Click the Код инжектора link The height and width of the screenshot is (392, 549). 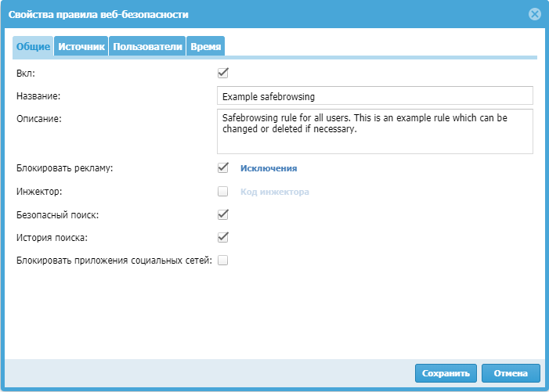(x=275, y=192)
